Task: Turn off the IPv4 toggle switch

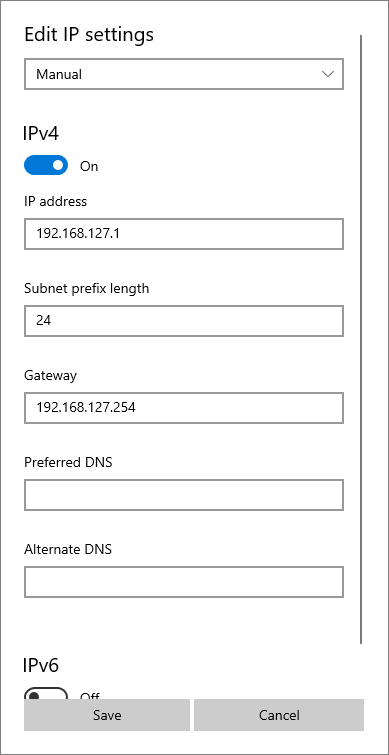Action: pyautogui.click(x=46, y=165)
